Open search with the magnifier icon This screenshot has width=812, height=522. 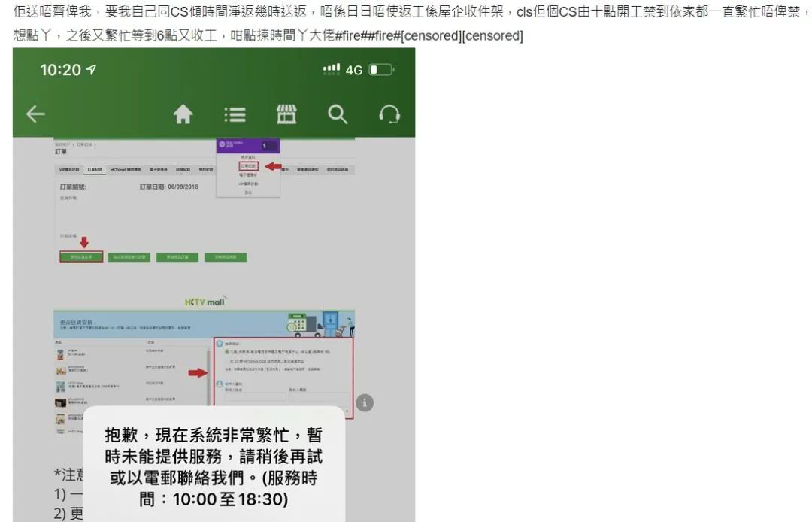(x=338, y=114)
